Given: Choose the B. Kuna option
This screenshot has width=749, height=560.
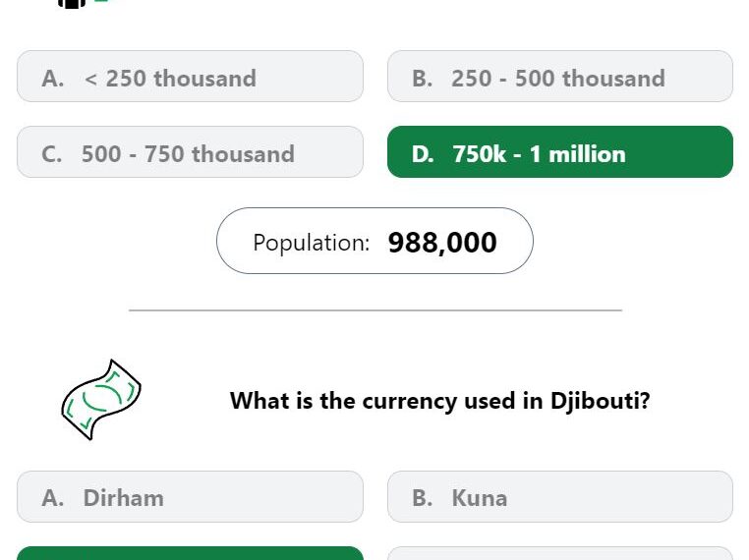Looking at the screenshot, I should pos(560,496).
